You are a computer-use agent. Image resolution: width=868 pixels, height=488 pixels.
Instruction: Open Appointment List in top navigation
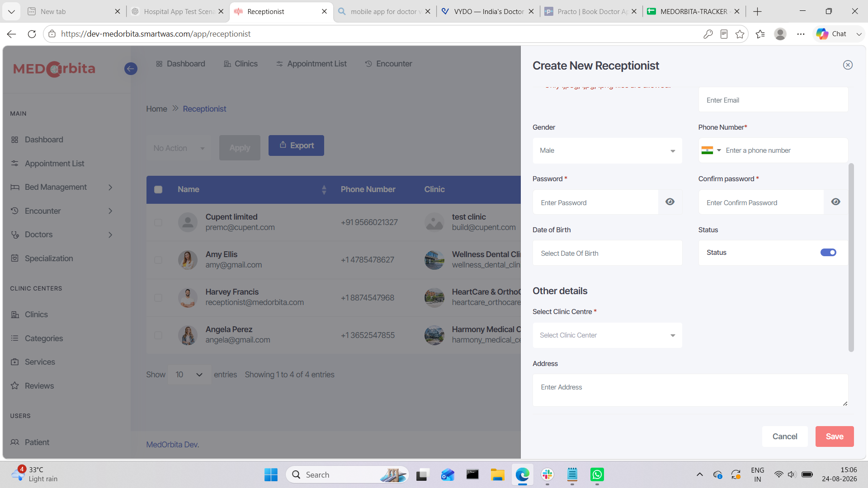311,64
